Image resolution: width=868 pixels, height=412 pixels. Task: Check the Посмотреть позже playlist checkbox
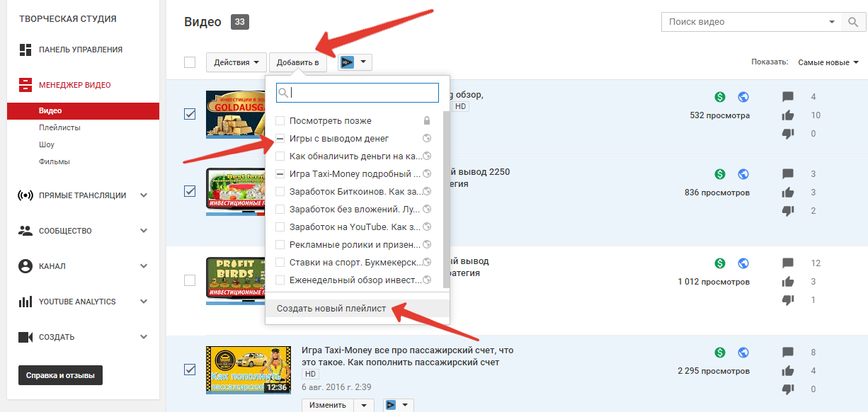coord(280,121)
